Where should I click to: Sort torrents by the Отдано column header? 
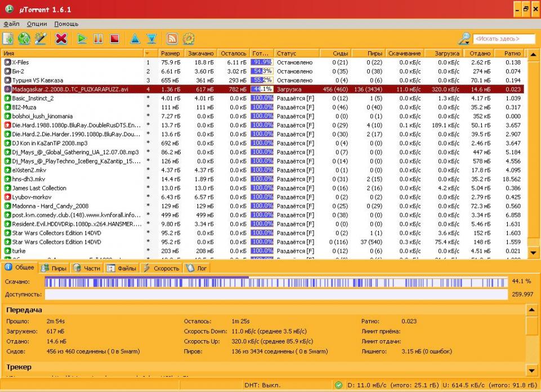(480, 54)
